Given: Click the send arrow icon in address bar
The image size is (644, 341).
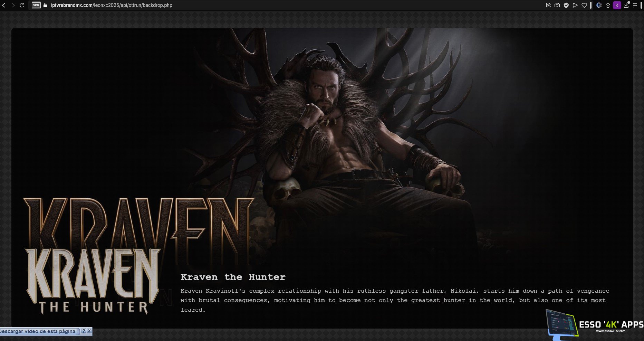Looking at the screenshot, I should pos(575,5).
